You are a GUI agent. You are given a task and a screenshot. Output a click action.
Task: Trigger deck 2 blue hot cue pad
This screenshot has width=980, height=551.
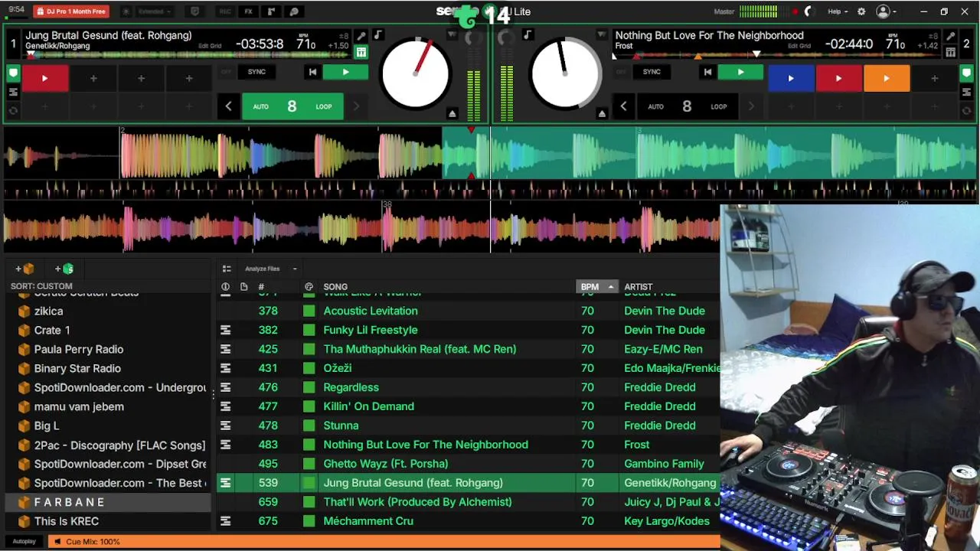tap(791, 78)
